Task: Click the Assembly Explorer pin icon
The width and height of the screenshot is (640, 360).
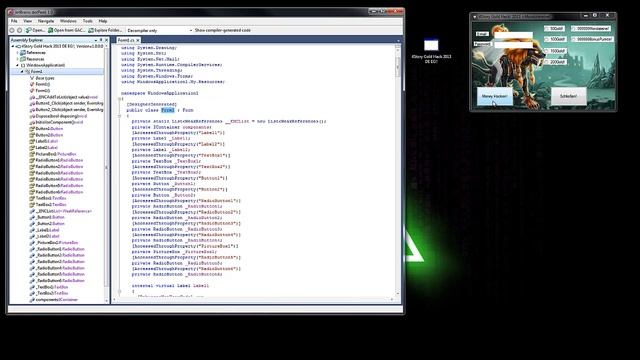Action: (101, 40)
